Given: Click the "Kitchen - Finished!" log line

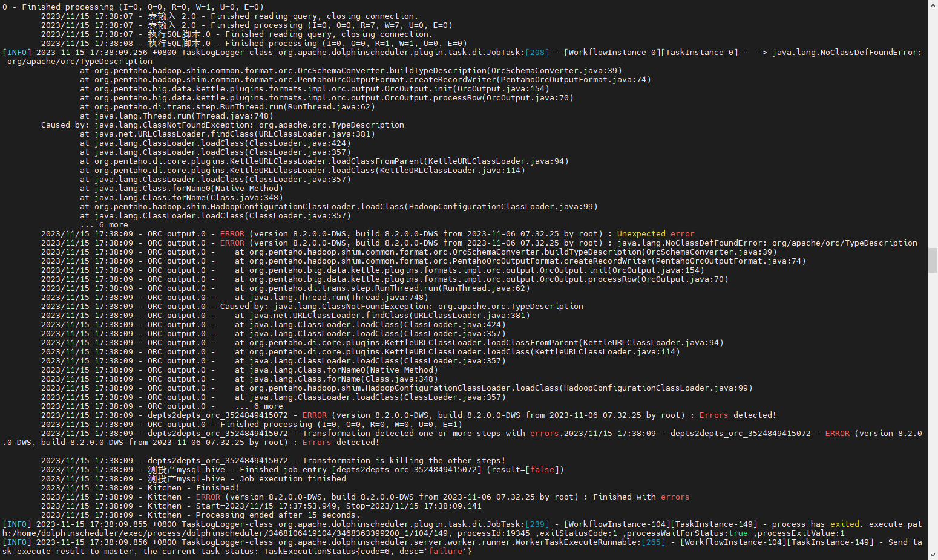Looking at the screenshot, I should pos(193,488).
